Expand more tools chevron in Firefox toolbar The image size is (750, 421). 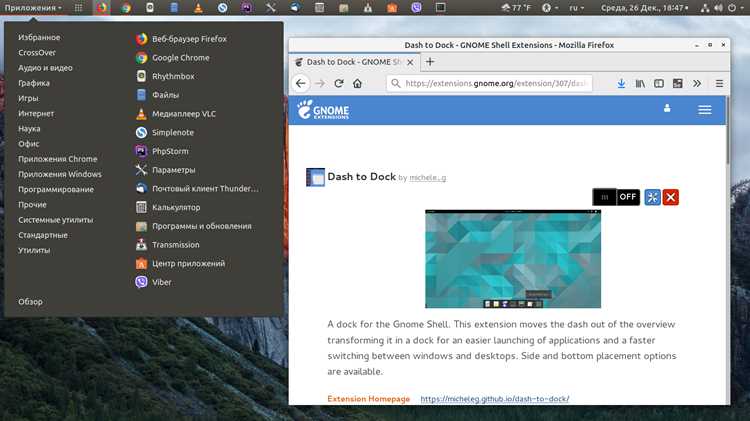point(697,83)
